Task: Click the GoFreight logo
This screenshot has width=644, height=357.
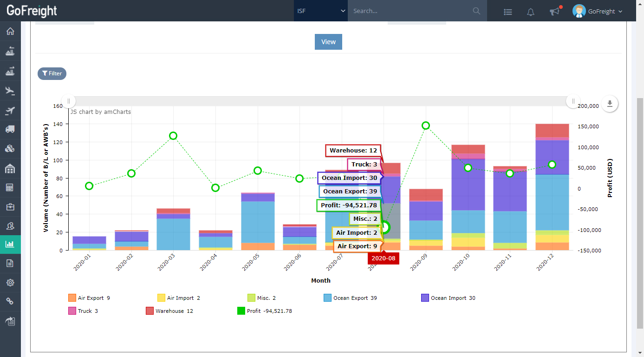Action: click(32, 11)
